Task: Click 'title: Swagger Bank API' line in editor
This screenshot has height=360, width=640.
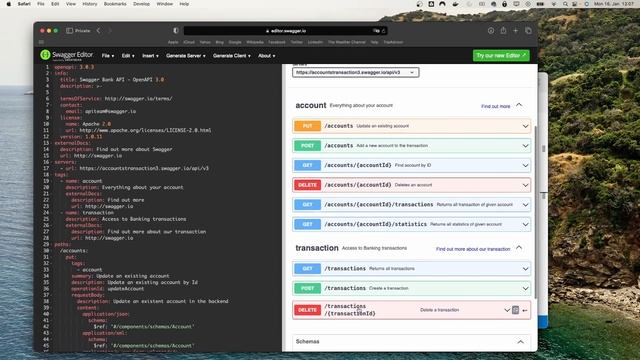Action: pyautogui.click(x=112, y=80)
